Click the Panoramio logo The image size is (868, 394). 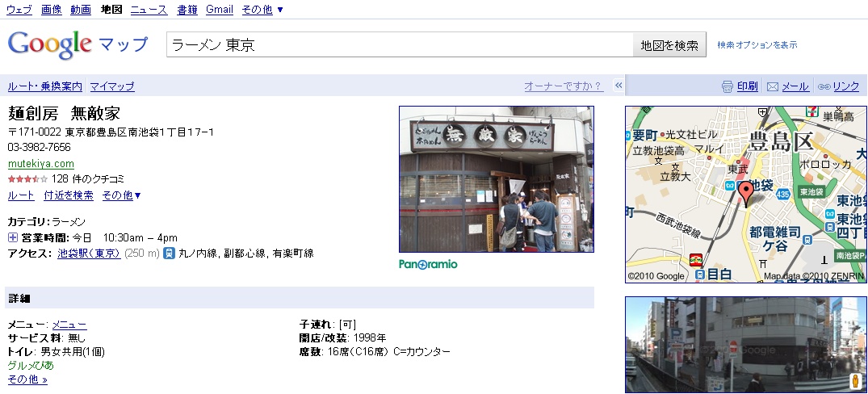tap(428, 265)
